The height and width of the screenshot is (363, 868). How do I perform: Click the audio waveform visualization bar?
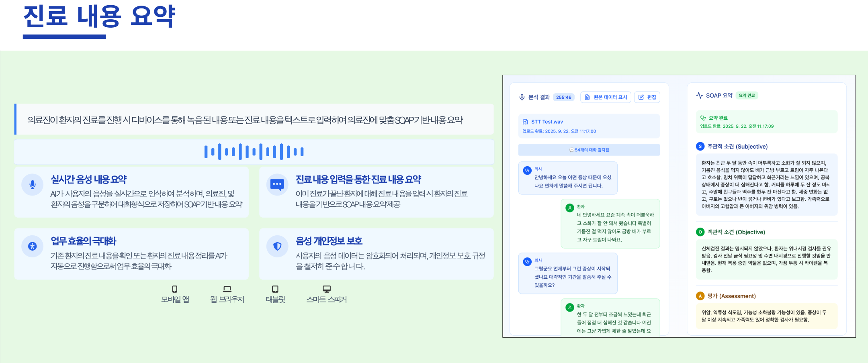[x=254, y=152]
